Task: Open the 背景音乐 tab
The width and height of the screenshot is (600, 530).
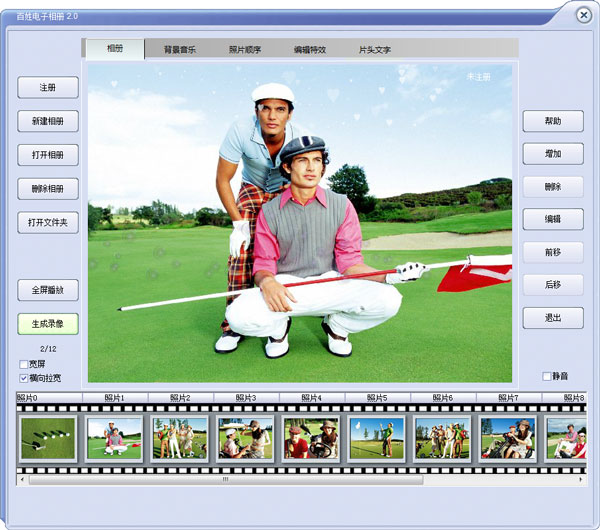Action: (x=179, y=49)
